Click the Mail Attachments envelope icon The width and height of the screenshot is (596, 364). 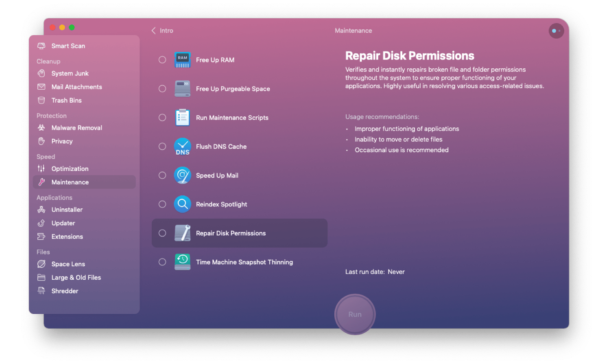pos(41,87)
